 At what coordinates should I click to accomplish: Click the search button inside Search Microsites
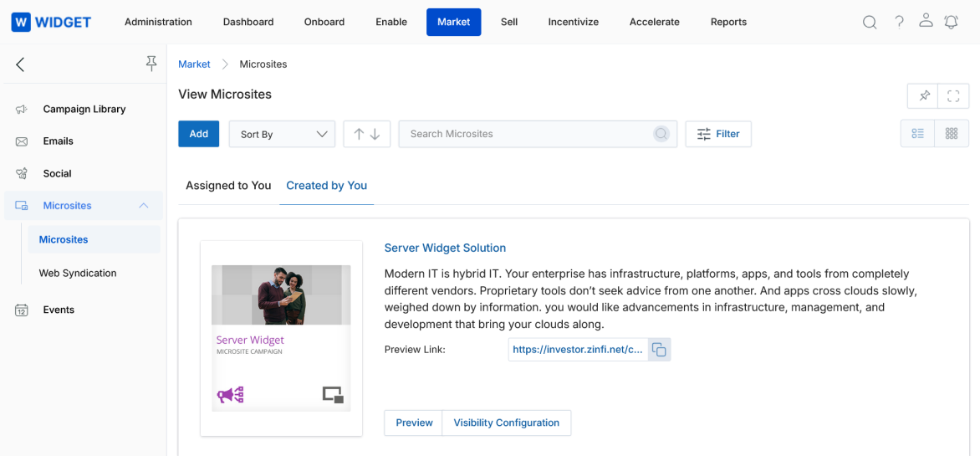point(661,134)
